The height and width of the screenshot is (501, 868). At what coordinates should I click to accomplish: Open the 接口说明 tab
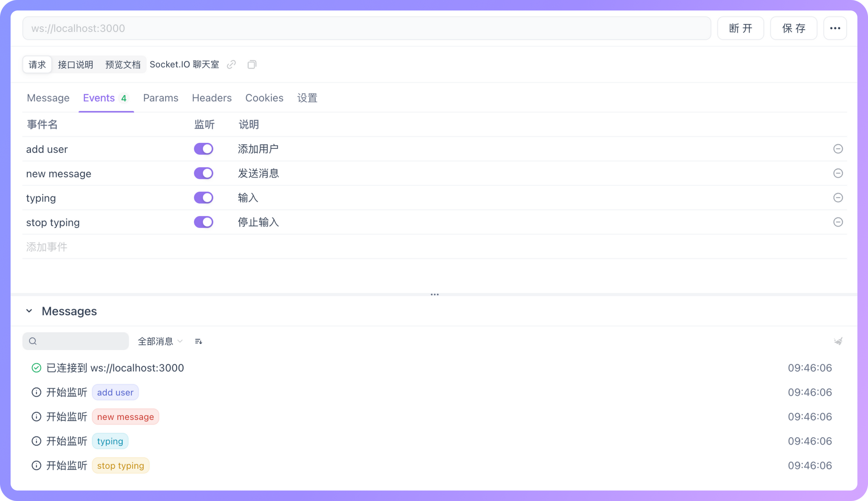coord(76,64)
